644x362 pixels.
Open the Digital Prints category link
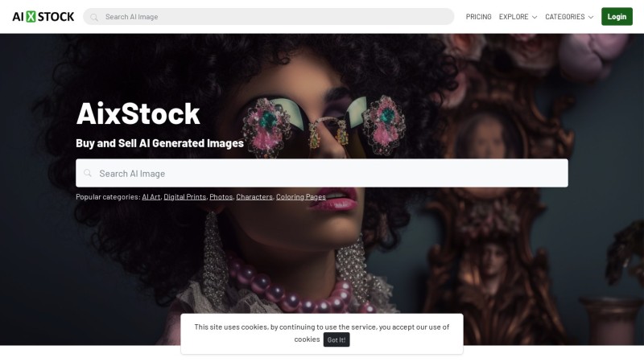[x=185, y=196]
